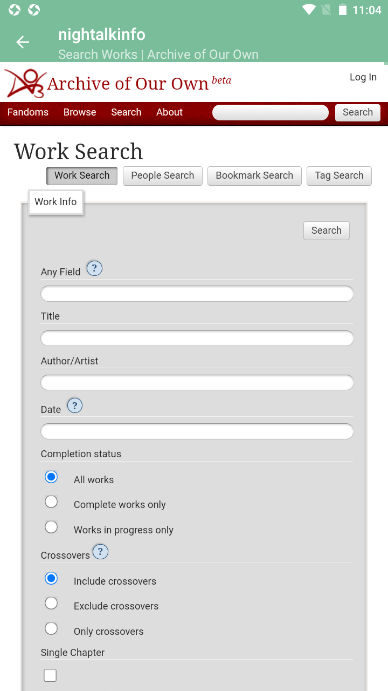The height and width of the screenshot is (691, 388).
Task: Tap the battery icon in status bar
Action: [x=343, y=10]
